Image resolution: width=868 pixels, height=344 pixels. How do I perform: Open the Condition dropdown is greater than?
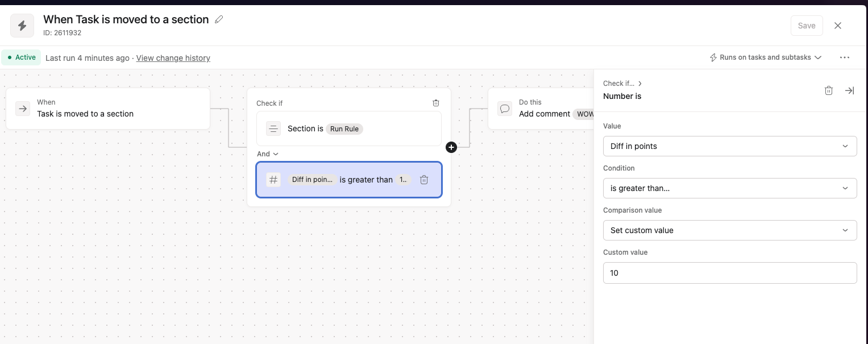729,188
